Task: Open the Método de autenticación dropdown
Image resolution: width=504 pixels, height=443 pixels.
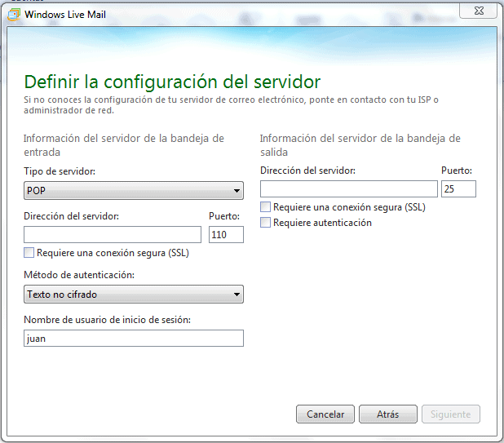Action: tap(134, 295)
